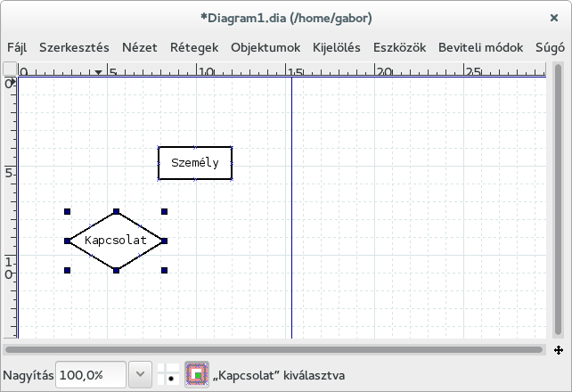Click the ruler corner button at top-left
572x392 pixels.
9,70
